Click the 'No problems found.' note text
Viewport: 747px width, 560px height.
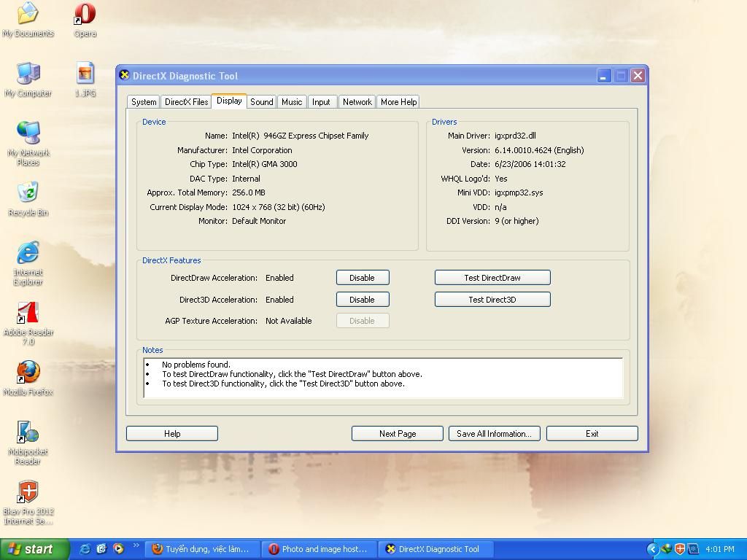point(196,365)
